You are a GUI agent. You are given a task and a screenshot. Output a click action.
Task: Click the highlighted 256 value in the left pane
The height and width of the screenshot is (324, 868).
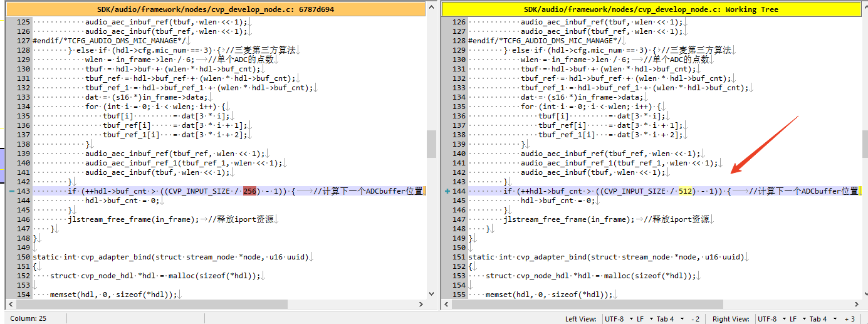click(250, 191)
